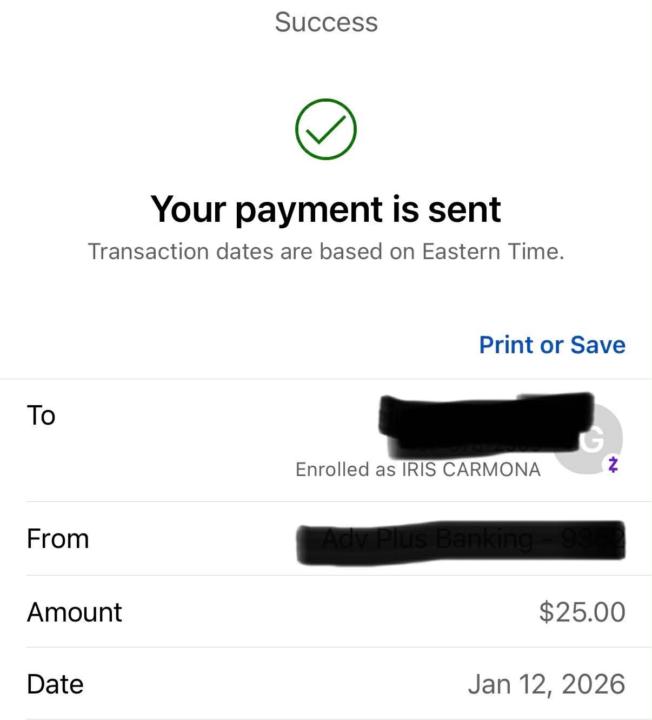The height and width of the screenshot is (720, 652).
Task: Click the From row label
Action: 58,539
